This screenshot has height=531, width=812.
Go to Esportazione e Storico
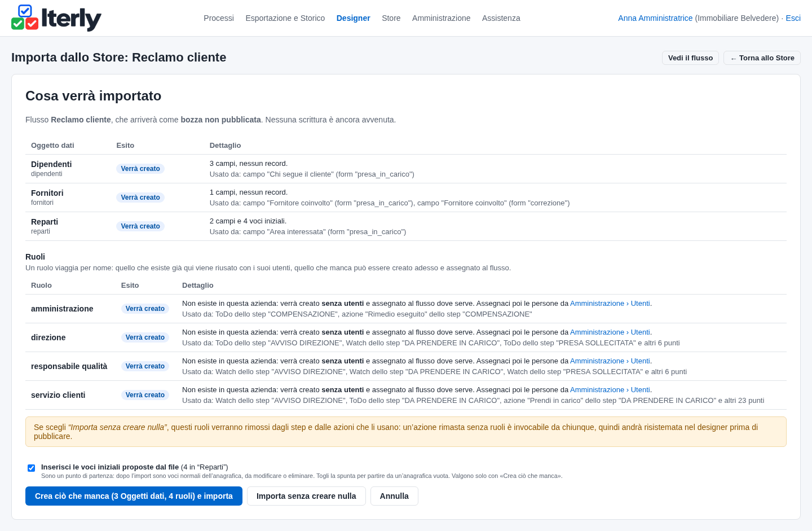click(x=285, y=18)
